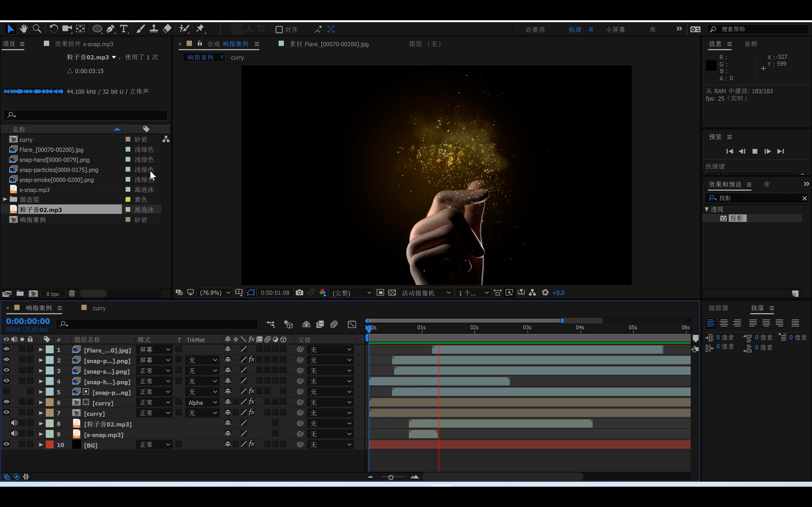Click the timeline zoom slider handle

391,477
